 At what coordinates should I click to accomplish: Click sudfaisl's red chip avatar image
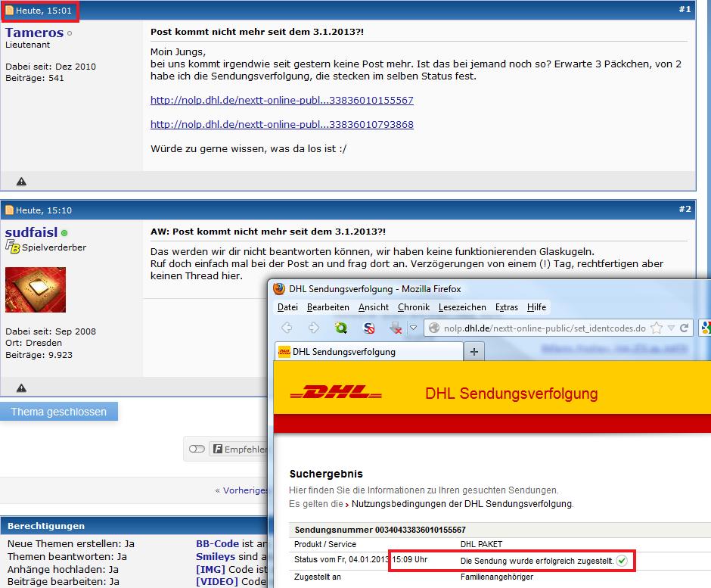click(x=36, y=290)
